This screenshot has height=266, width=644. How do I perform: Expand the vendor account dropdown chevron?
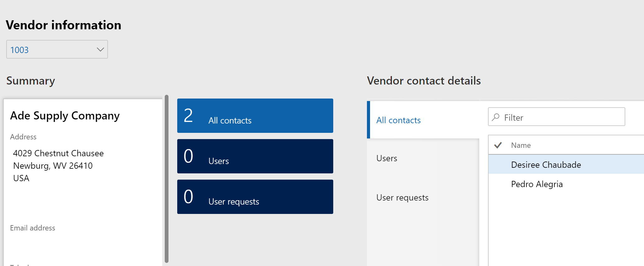pyautogui.click(x=100, y=50)
